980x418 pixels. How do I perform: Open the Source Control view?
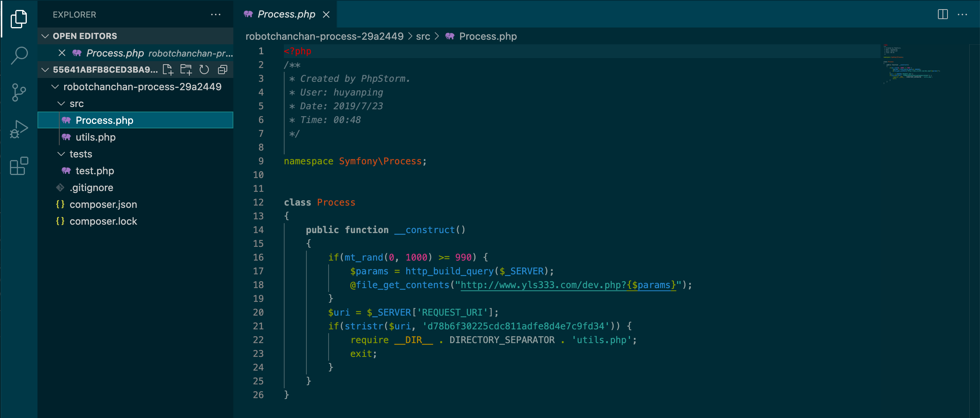coord(19,92)
